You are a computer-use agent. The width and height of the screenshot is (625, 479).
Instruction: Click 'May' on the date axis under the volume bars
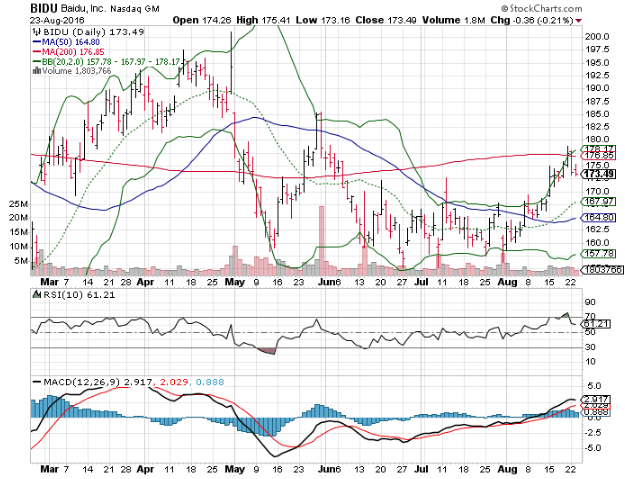(x=235, y=282)
